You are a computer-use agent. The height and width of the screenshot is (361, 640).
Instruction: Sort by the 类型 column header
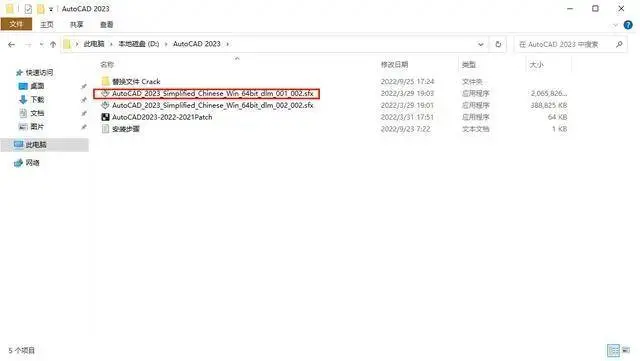pyautogui.click(x=469, y=65)
